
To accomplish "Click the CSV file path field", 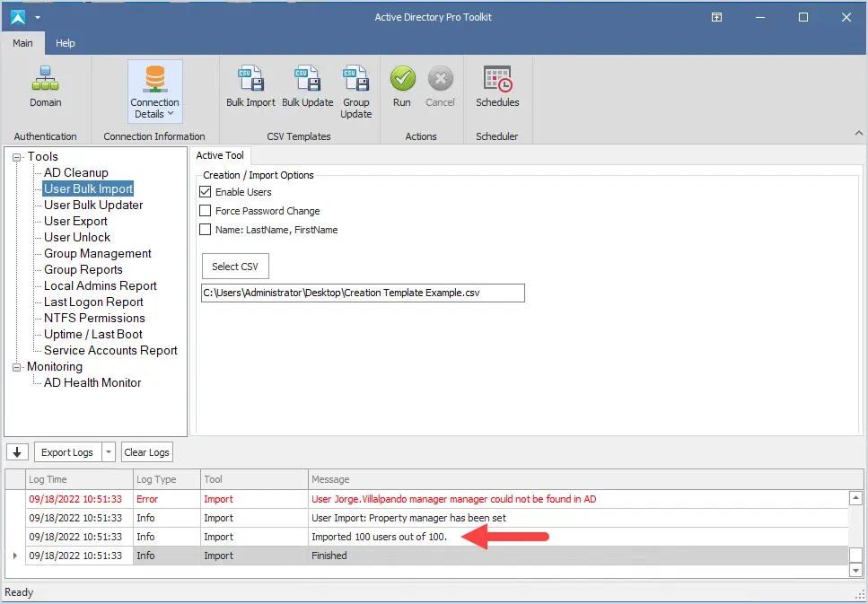I will coord(363,293).
